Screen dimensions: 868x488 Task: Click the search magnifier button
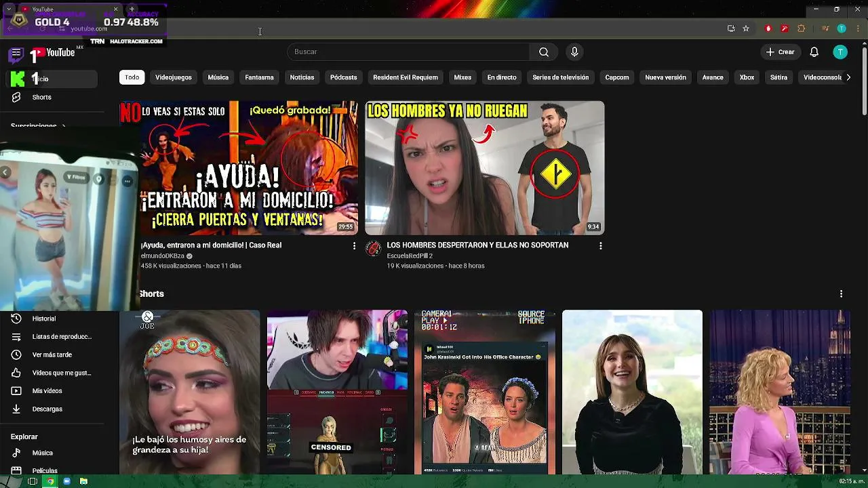tap(543, 52)
